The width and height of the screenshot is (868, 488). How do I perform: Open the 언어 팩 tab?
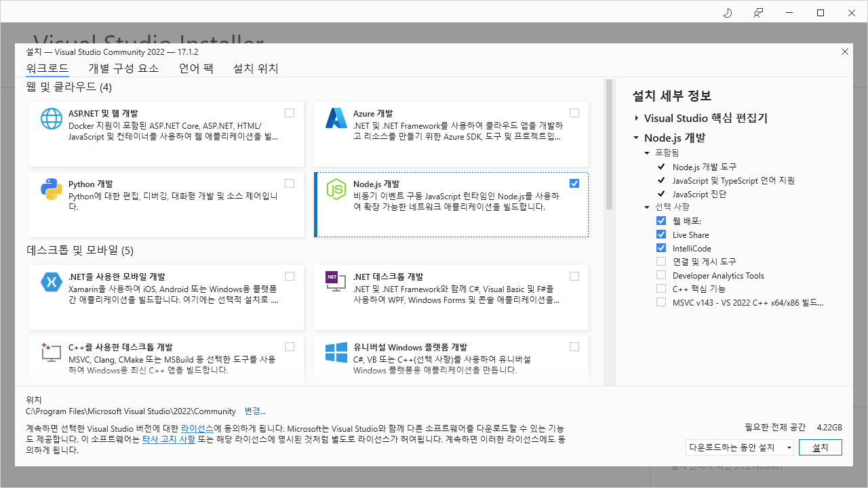196,68
